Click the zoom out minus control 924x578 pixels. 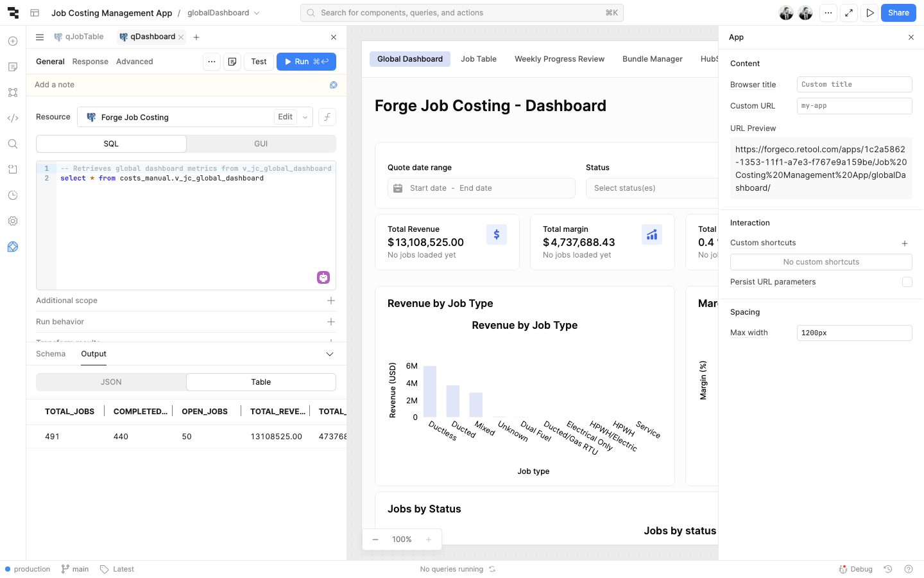[x=375, y=539]
